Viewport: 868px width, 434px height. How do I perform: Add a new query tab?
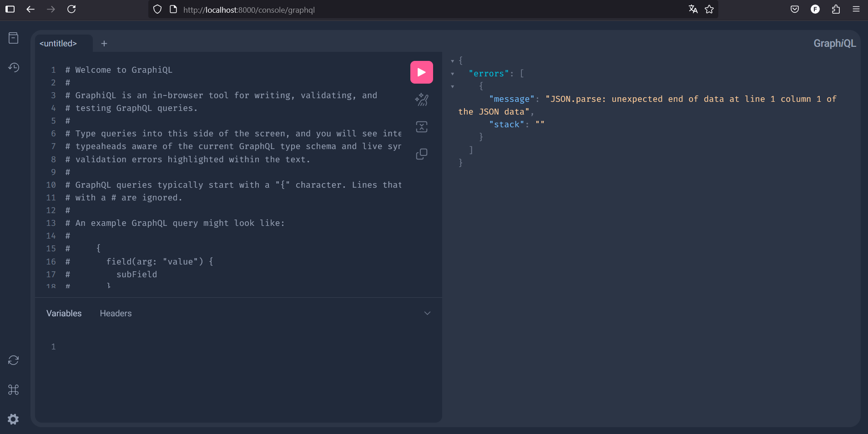104,44
